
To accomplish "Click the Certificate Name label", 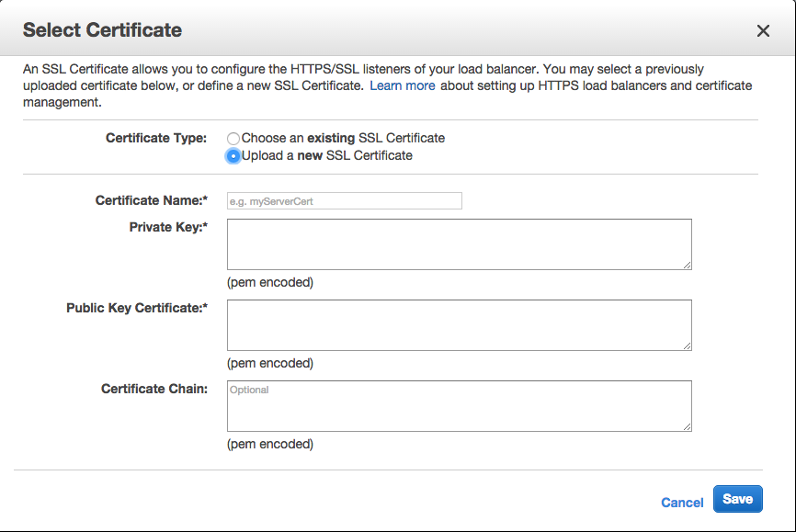I will [152, 200].
